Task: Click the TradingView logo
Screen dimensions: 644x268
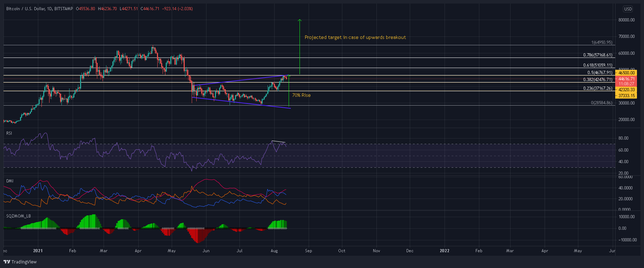Action: coord(20,262)
